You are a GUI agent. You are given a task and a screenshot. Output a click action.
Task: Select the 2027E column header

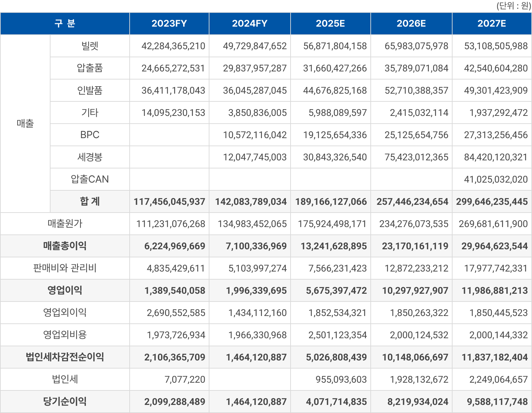pyautogui.click(x=492, y=24)
